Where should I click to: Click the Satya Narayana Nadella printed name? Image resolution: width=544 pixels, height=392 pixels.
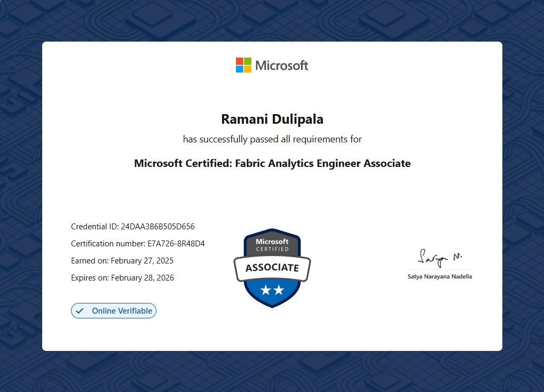coord(439,277)
